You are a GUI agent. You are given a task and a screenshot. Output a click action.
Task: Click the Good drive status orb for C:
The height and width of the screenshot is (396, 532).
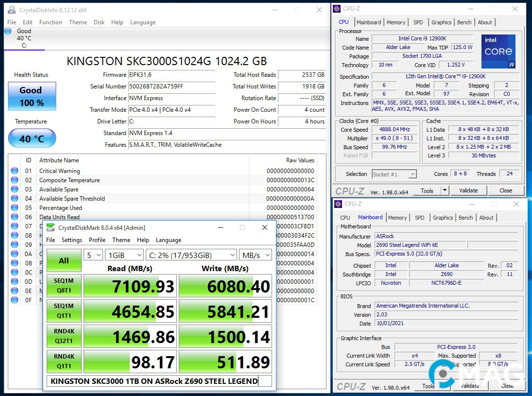pyautogui.click(x=8, y=31)
